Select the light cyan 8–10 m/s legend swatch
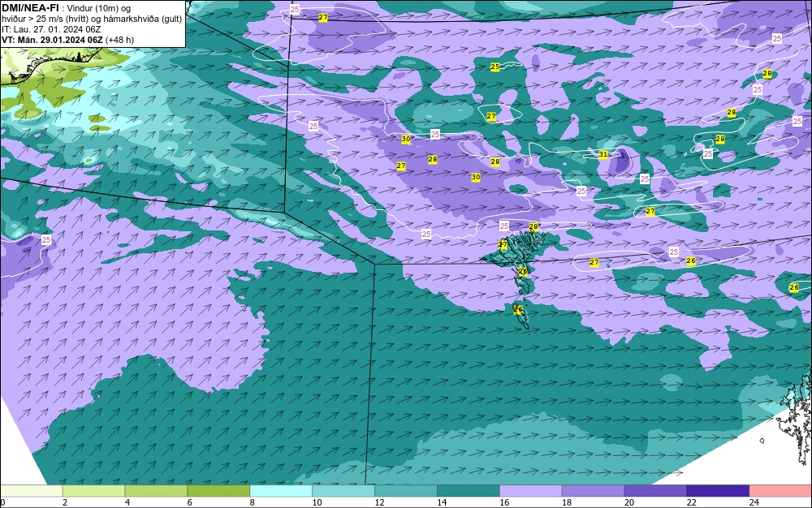 [x=281, y=491]
